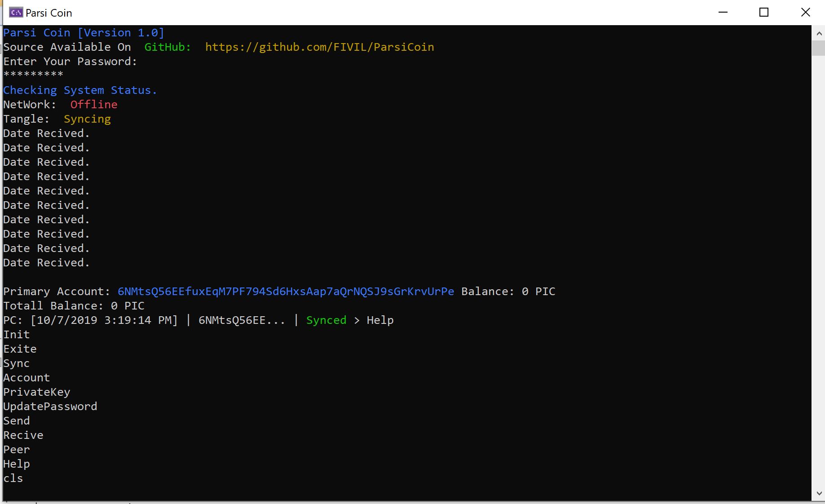Click the vertical scrollbar thumb

click(x=819, y=48)
